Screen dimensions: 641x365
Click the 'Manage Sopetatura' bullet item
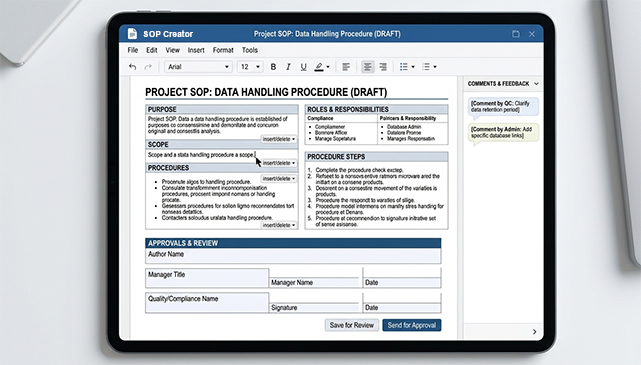click(335, 139)
